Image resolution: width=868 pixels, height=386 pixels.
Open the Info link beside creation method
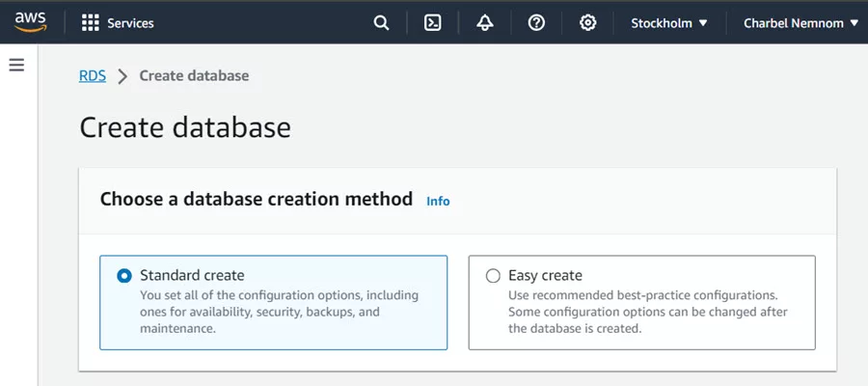pyautogui.click(x=438, y=201)
